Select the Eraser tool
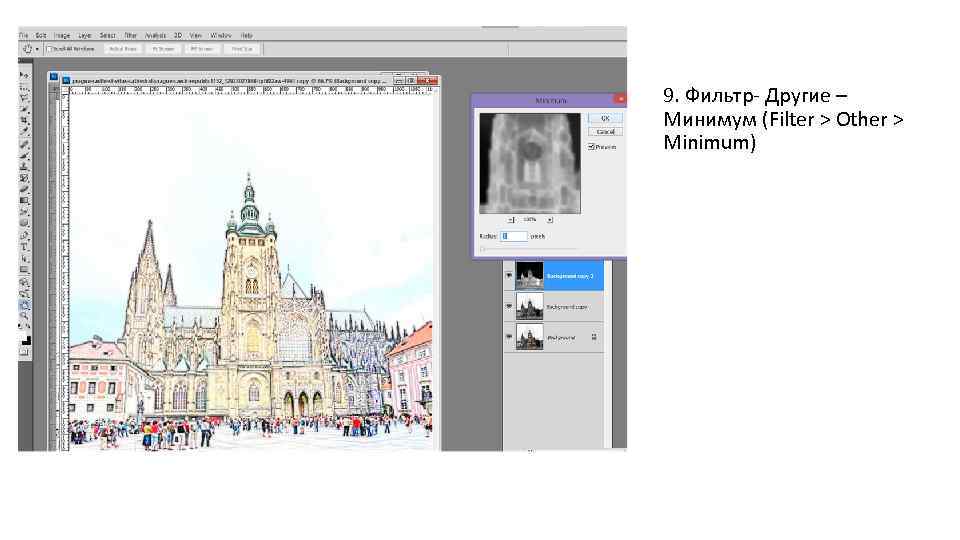960x540 pixels. coord(24,189)
